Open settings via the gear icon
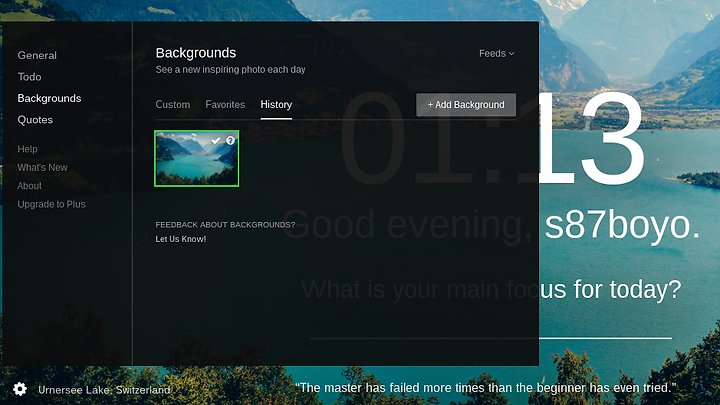Image resolution: width=720 pixels, height=405 pixels. click(20, 389)
